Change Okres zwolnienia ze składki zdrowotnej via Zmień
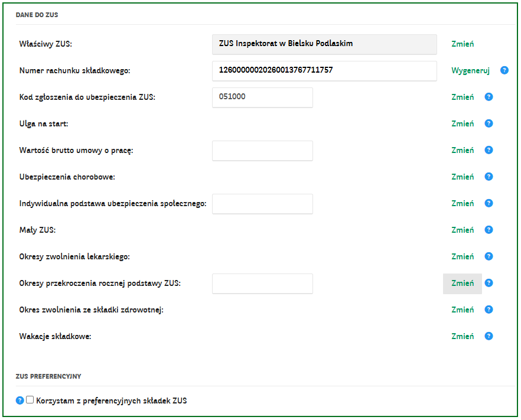 [463, 310]
